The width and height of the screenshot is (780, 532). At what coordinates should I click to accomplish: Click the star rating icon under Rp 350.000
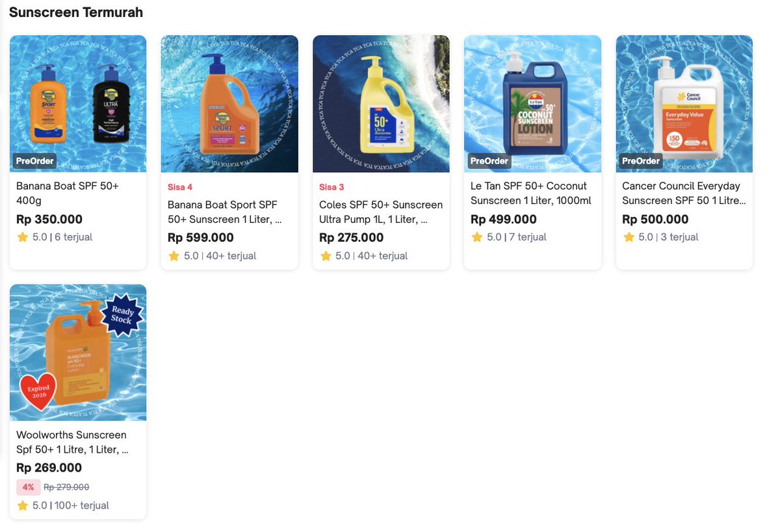(23, 237)
